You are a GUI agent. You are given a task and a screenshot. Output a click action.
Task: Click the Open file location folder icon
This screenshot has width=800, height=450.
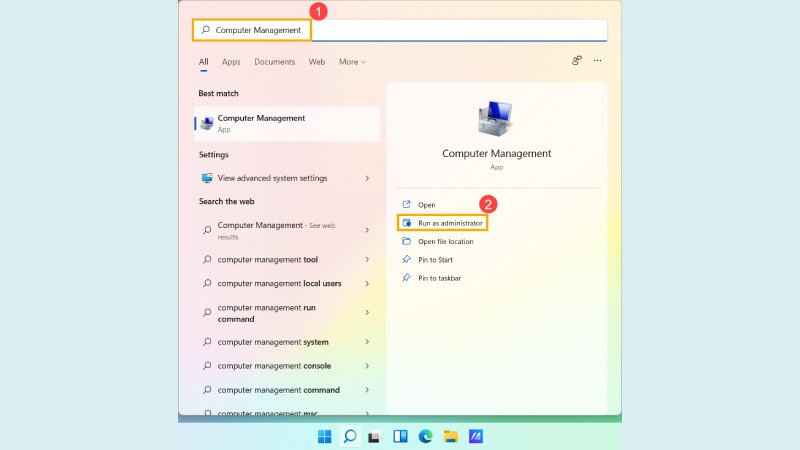tap(406, 241)
